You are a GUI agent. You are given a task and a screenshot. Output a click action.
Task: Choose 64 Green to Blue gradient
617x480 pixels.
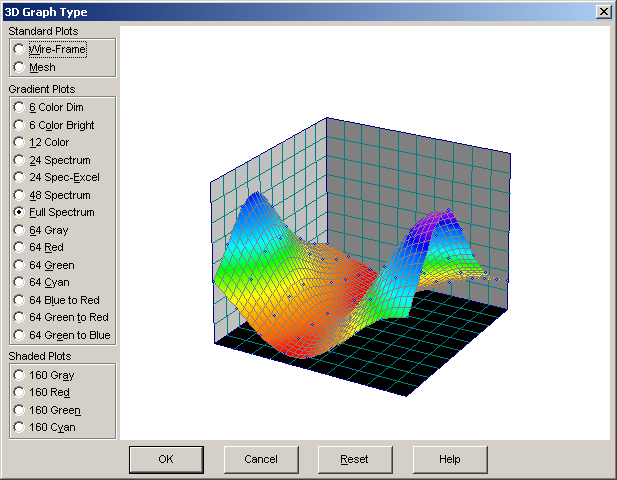62,335
